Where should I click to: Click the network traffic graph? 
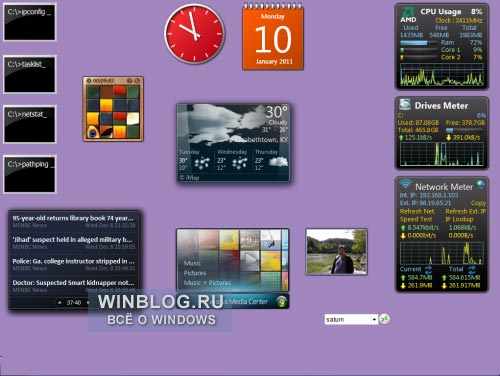coord(442,253)
